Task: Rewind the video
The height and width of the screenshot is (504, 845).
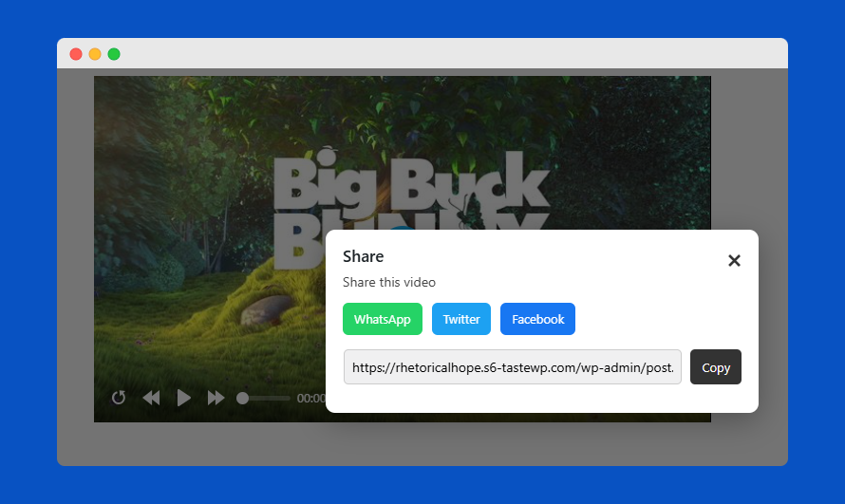Action: [151, 398]
